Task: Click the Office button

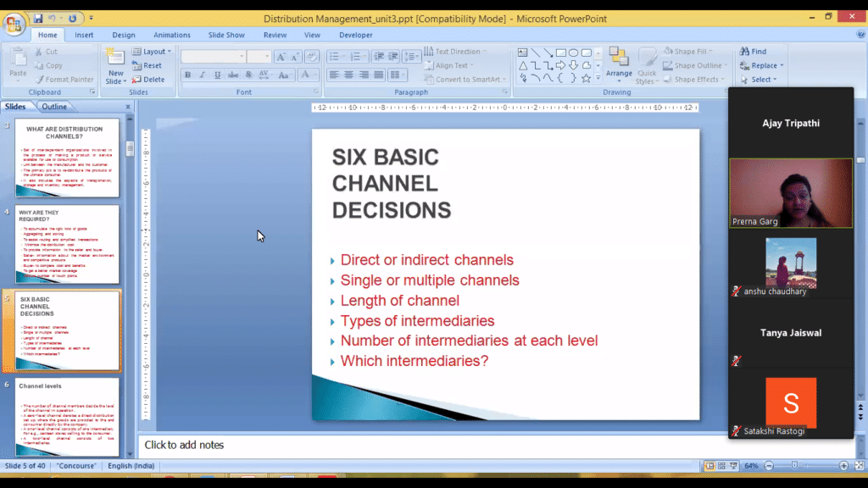Action: coord(14,23)
